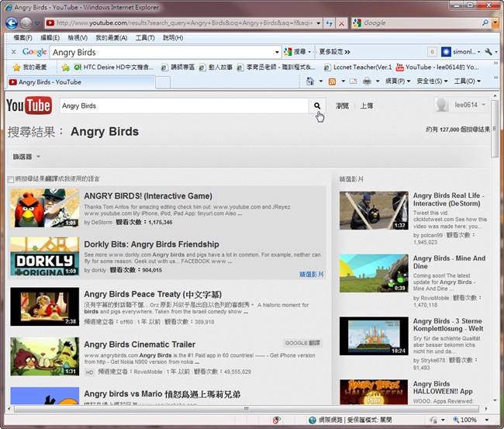The width and height of the screenshot is (504, 429).
Task: Expand the 篩選器 filter dropdown
Action: (26, 157)
